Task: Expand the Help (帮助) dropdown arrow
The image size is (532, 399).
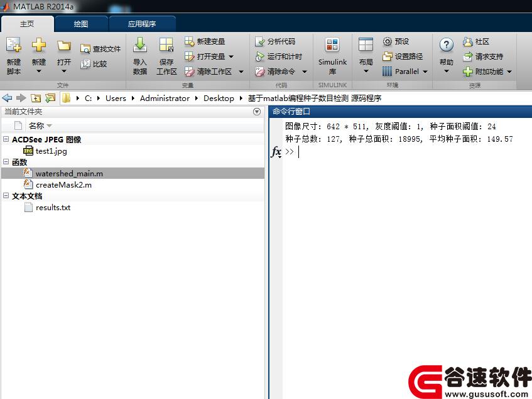Action: point(447,71)
